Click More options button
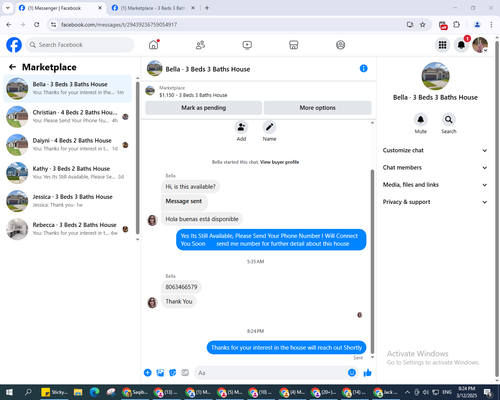Screen dimensions: 500x400 [317, 108]
